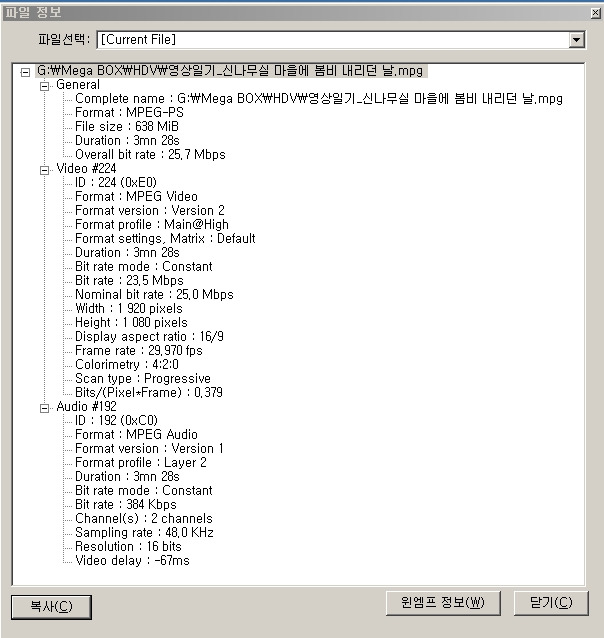This screenshot has width=604, height=638.
Task: Select Format profile : Main@High row
Action: tap(152, 225)
